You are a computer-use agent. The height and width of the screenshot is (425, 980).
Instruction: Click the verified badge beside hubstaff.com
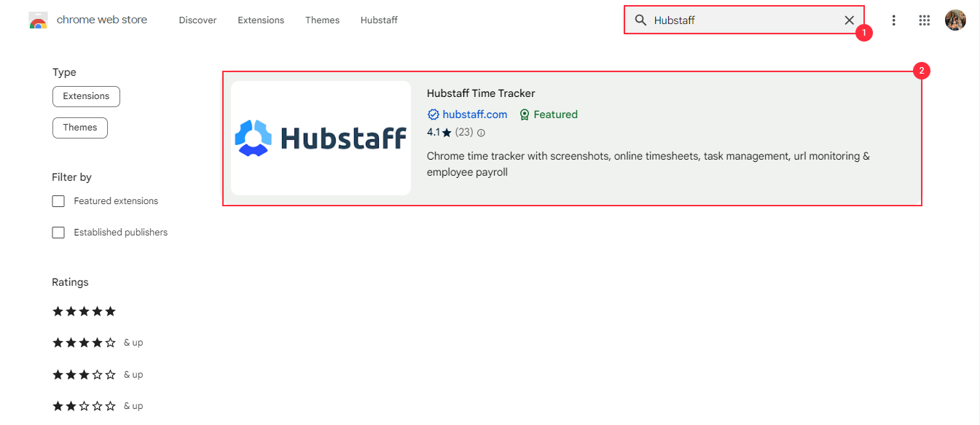pos(433,114)
